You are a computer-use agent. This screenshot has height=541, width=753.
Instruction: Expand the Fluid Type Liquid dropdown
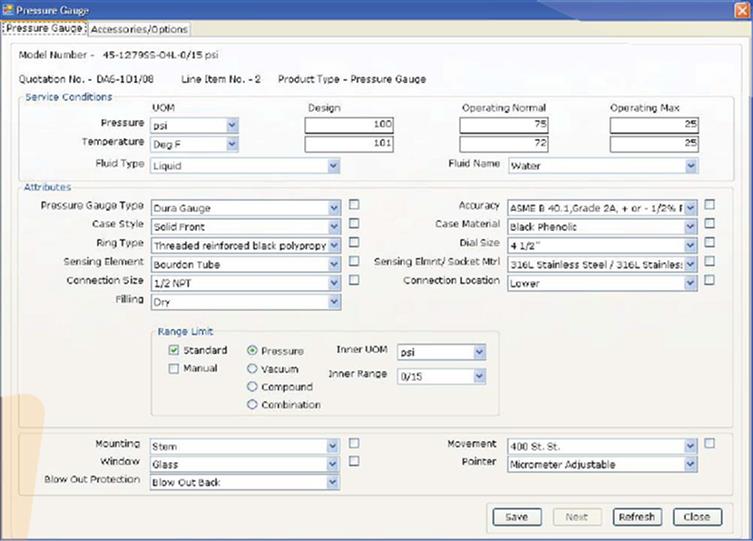point(245,166)
